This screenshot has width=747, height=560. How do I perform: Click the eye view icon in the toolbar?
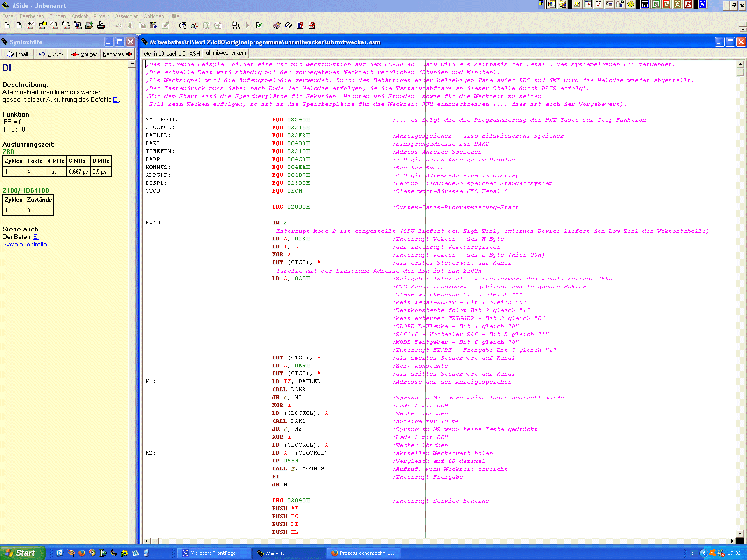[183, 26]
